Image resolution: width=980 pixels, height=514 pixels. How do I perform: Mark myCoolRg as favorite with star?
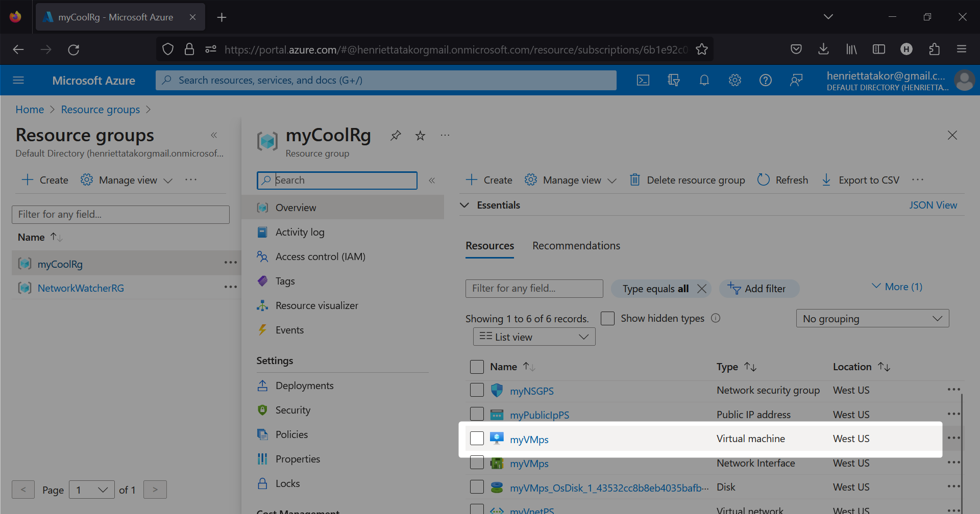(420, 136)
